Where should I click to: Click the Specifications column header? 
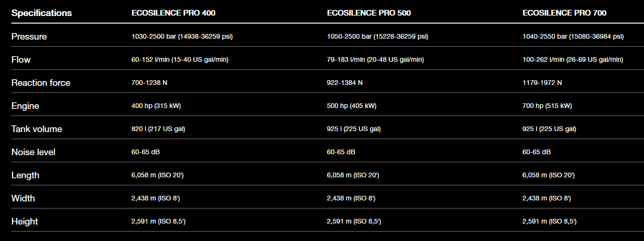point(41,13)
